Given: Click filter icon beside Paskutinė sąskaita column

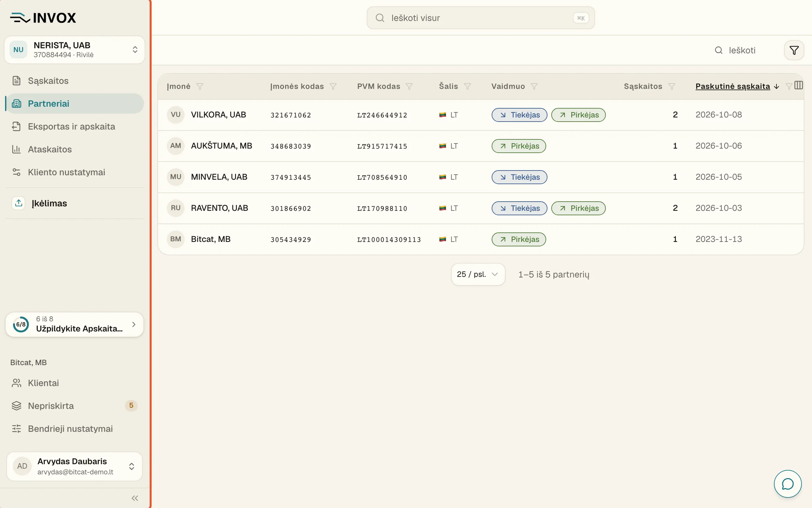Looking at the screenshot, I should (x=789, y=86).
